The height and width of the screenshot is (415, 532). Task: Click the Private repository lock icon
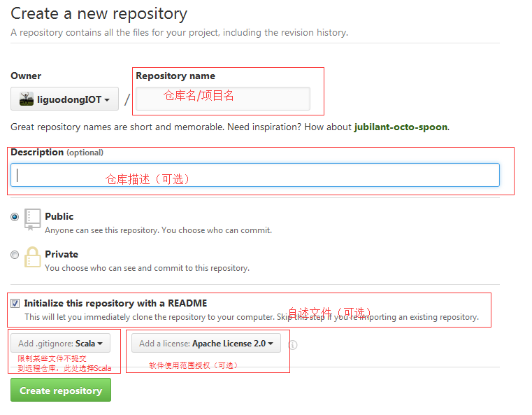33,257
